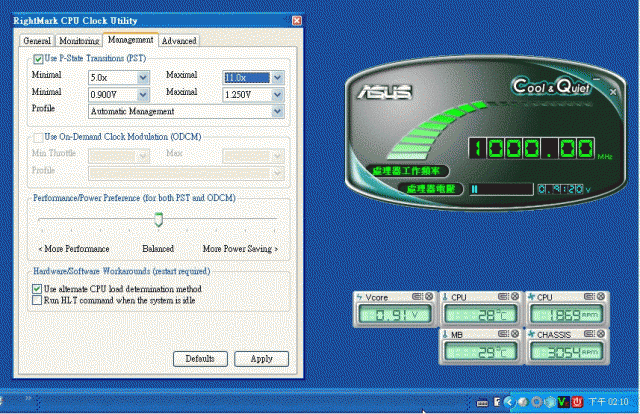Click the red power tray icon
The image size is (640, 414).
click(x=577, y=402)
